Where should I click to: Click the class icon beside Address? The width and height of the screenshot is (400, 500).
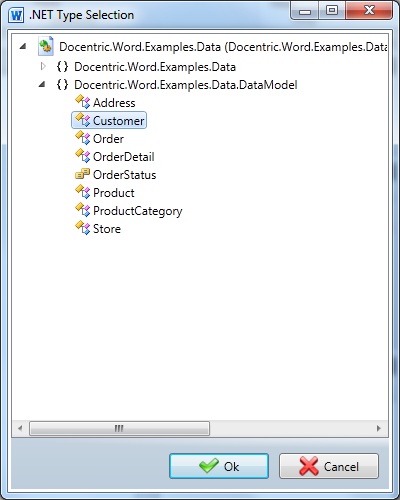83,102
